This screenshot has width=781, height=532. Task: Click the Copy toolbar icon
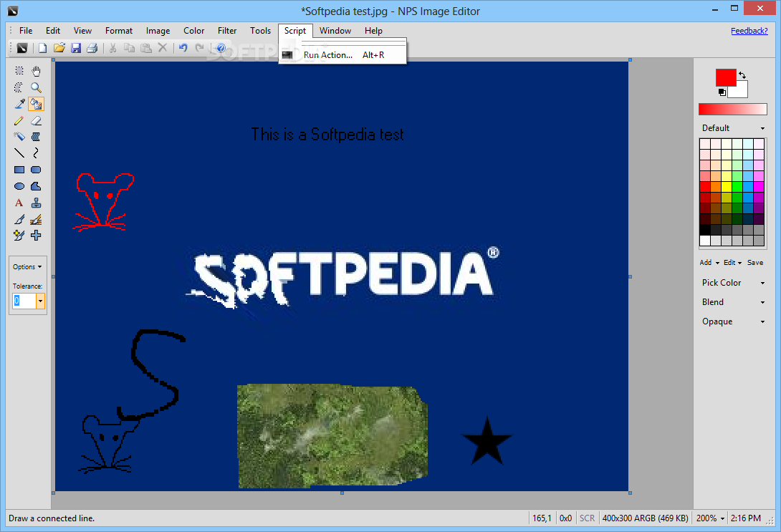point(130,48)
